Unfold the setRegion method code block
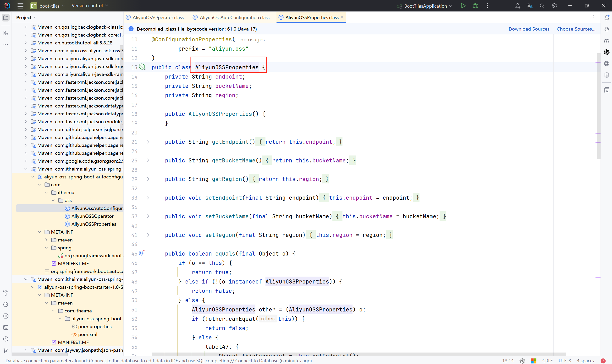 point(148,235)
